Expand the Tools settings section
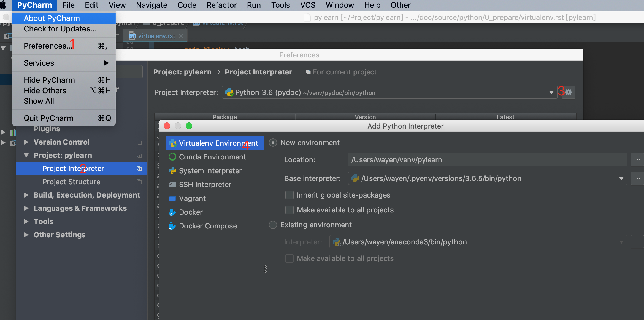 point(26,222)
